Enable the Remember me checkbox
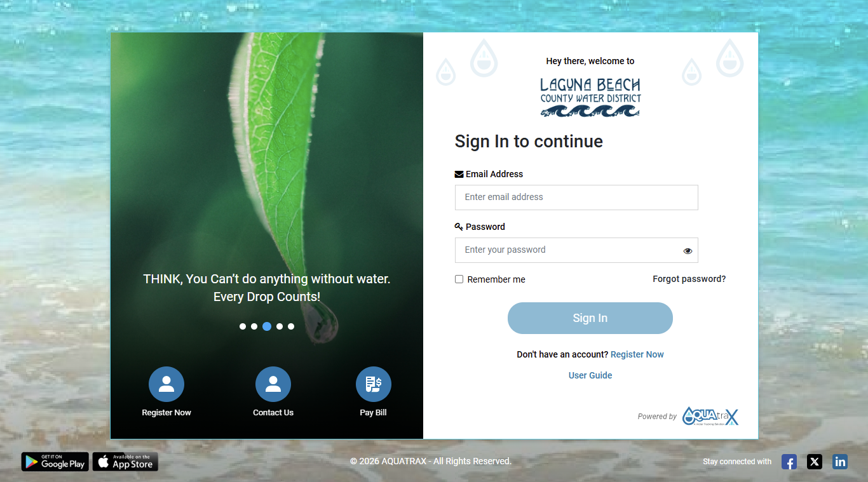Viewport: 868px width, 482px height. (459, 279)
